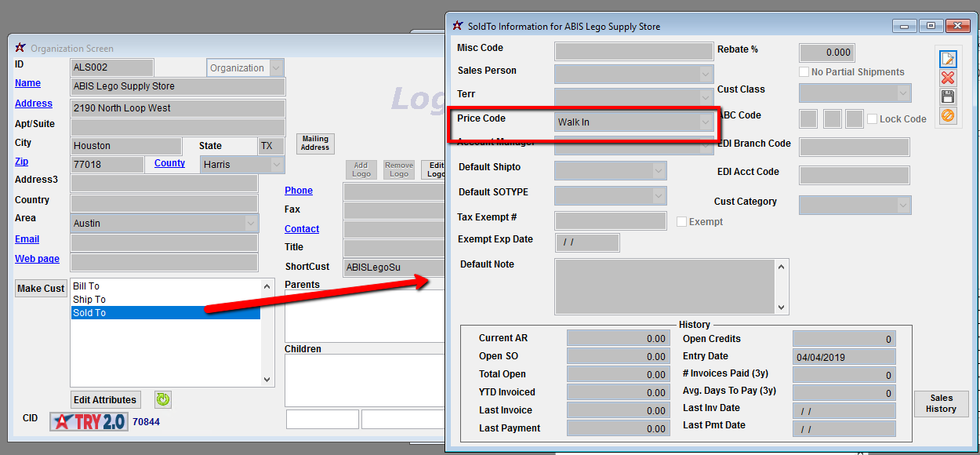Click scroll-down arrow in Bill To list
Viewport: 980px width, 455px height.
(267, 379)
